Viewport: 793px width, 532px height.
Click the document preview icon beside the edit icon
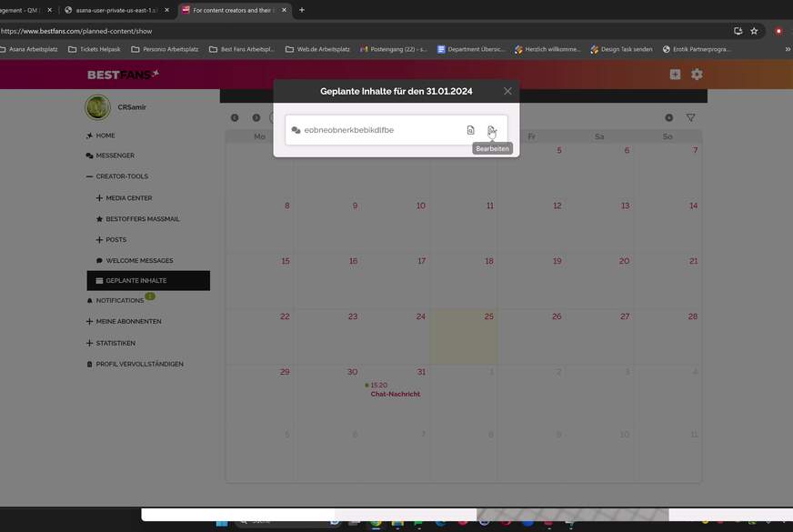click(470, 130)
